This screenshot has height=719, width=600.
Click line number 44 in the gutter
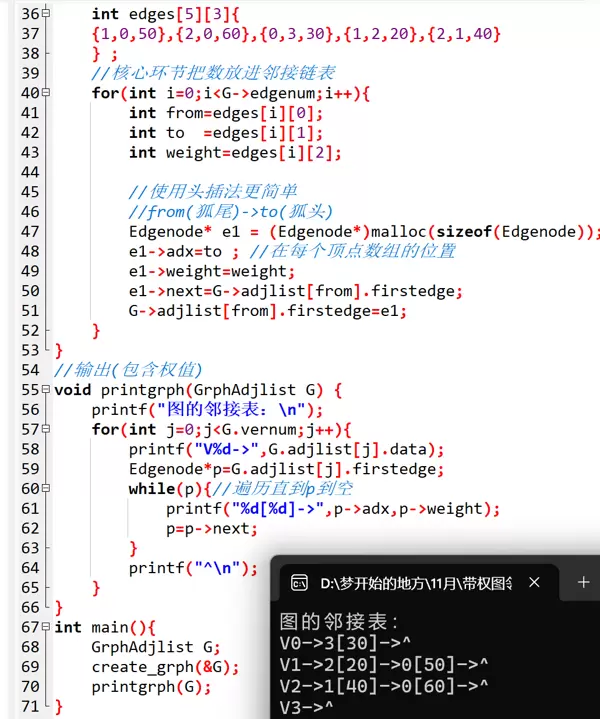coord(30,172)
